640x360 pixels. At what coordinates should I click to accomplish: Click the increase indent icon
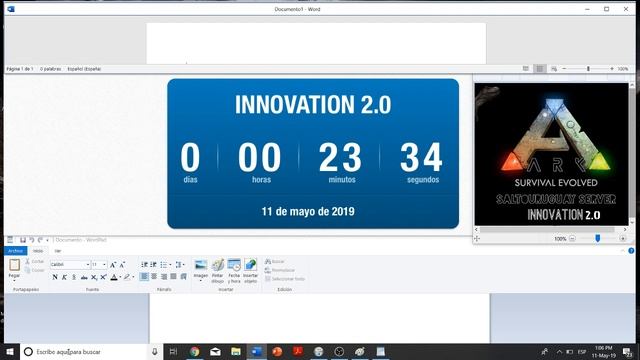(153, 265)
